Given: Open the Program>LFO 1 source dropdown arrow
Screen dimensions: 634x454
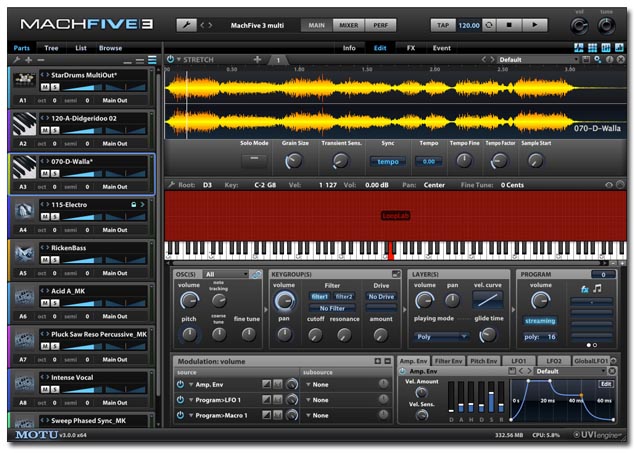Looking at the screenshot, I should pyautogui.click(x=191, y=400).
